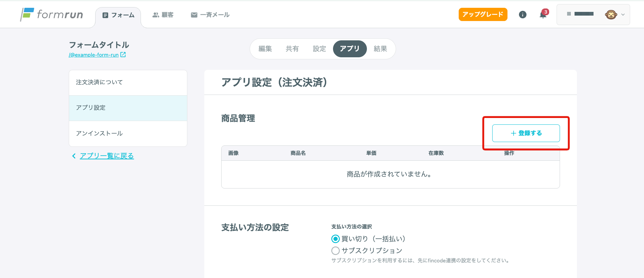Open the 設定 tab

tap(319, 49)
